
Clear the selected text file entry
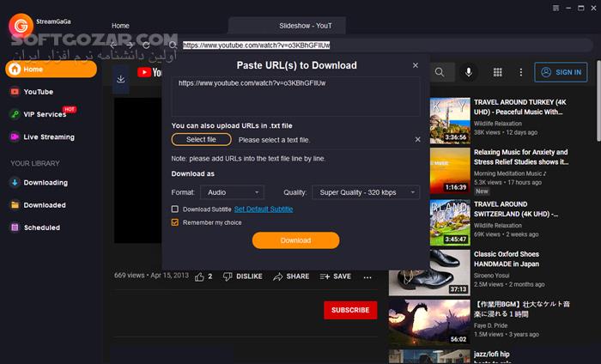click(418, 139)
